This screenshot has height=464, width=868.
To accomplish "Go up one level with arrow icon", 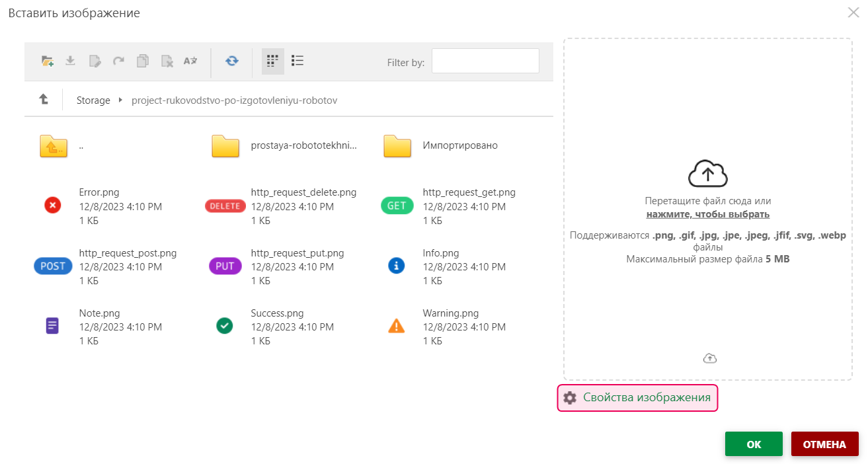I will [x=44, y=99].
